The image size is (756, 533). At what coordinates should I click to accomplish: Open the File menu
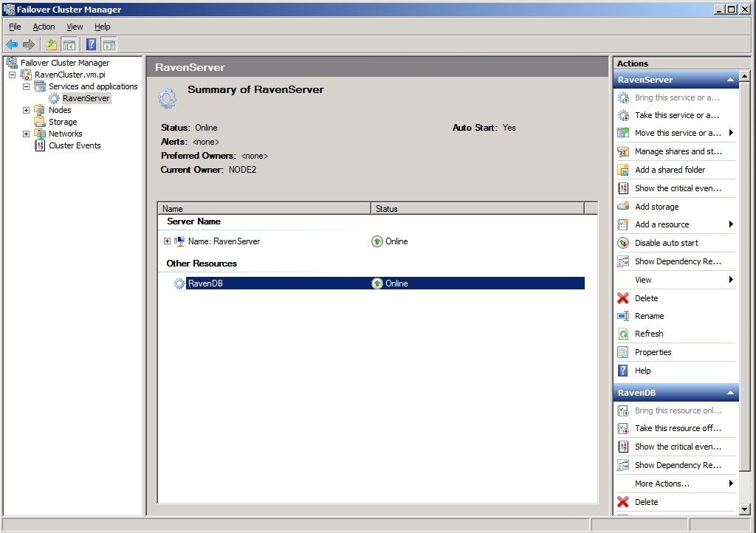click(x=15, y=27)
